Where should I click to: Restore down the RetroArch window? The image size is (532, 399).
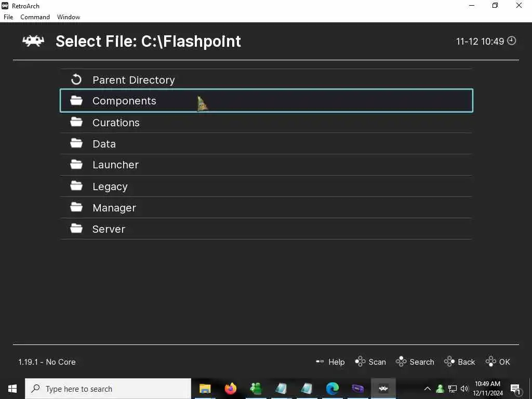[x=495, y=5]
